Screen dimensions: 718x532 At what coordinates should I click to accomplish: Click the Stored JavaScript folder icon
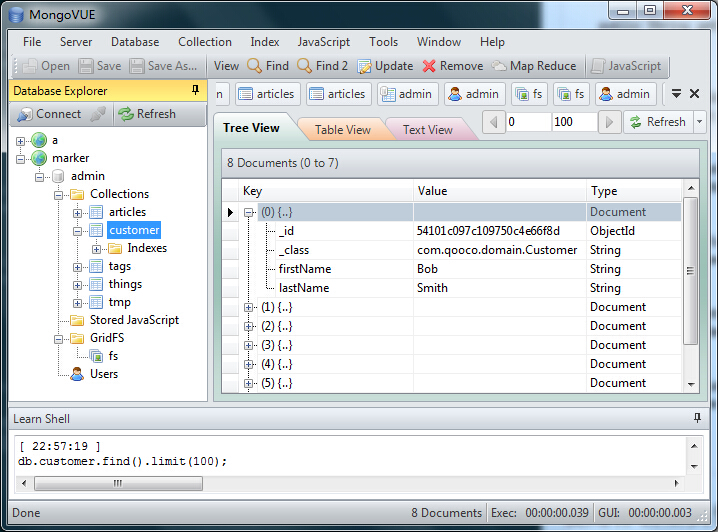(77, 320)
